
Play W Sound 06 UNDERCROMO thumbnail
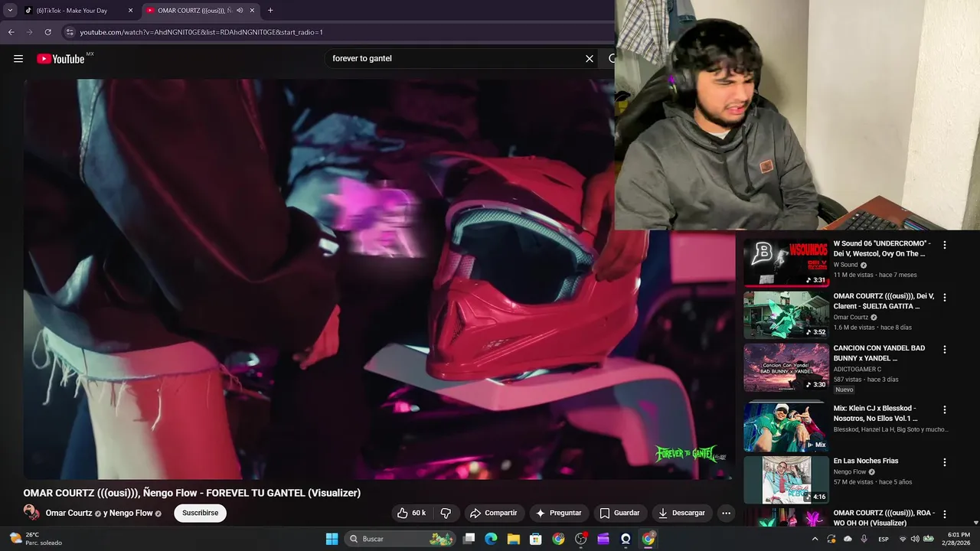[786, 262]
